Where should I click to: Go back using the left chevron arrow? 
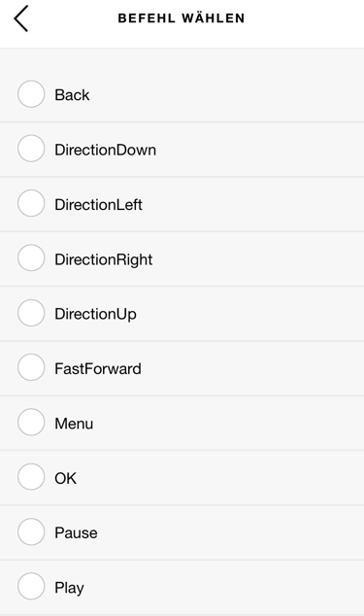tap(20, 18)
